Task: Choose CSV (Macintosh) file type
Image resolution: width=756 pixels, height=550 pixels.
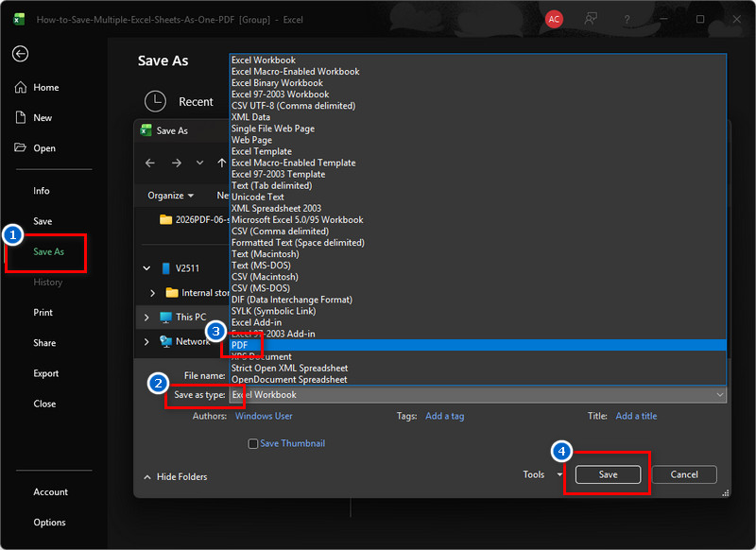Action: point(478,277)
